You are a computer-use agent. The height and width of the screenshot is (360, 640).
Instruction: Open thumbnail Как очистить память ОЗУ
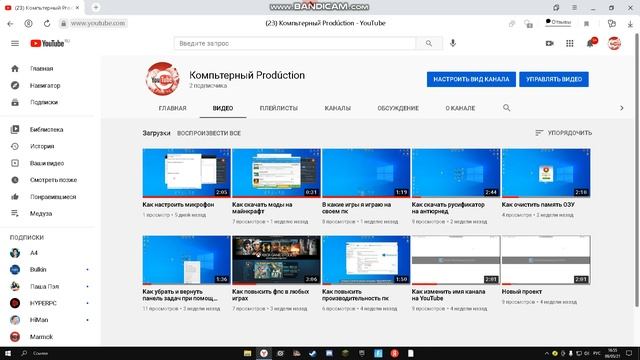(546, 173)
